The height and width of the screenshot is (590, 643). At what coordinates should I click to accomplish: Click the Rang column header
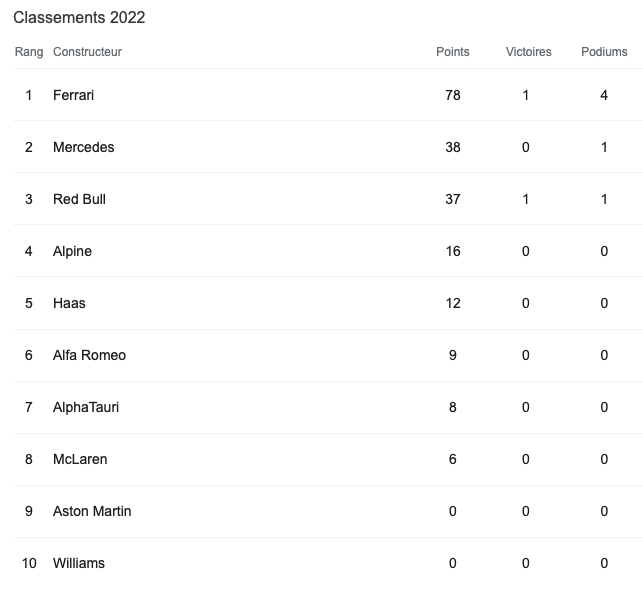click(29, 52)
